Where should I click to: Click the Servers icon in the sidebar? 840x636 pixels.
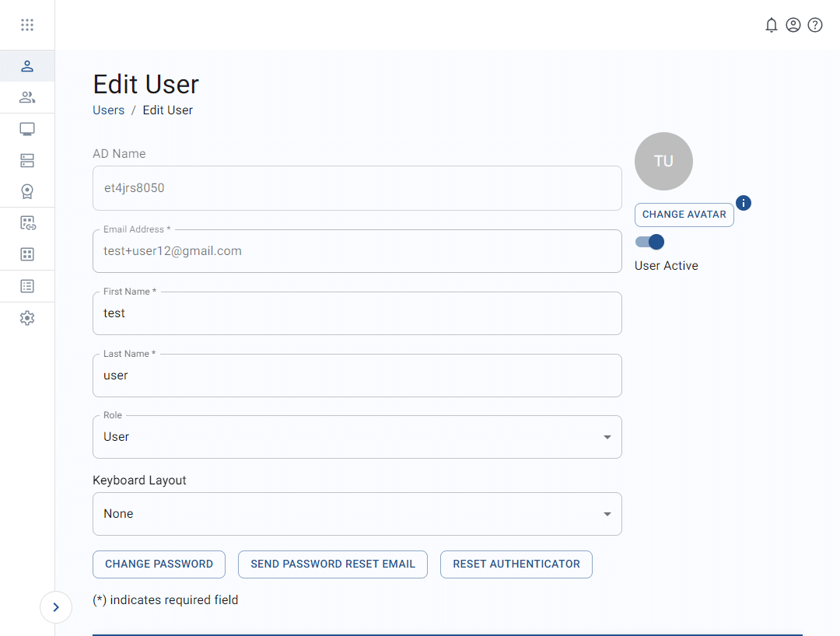[27, 160]
